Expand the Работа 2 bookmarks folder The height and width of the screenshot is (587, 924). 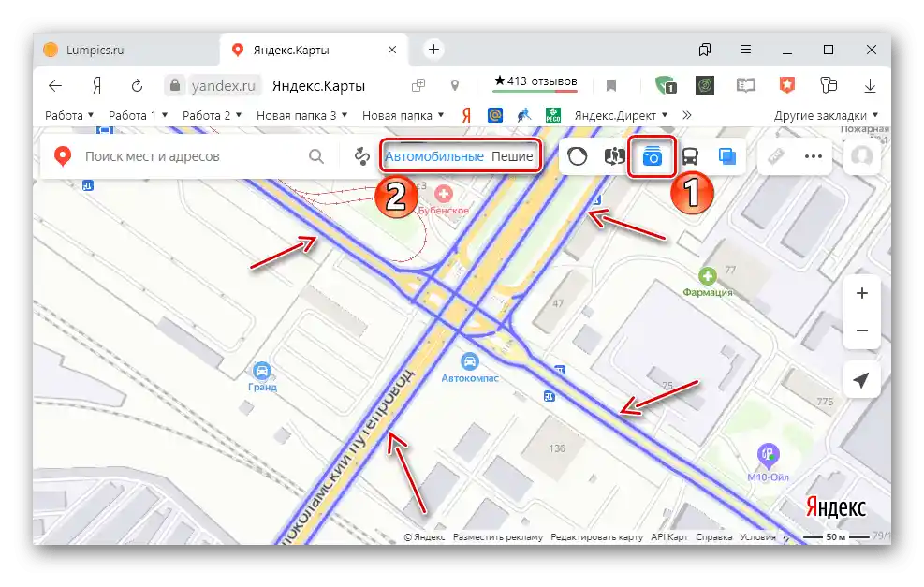[x=213, y=115]
